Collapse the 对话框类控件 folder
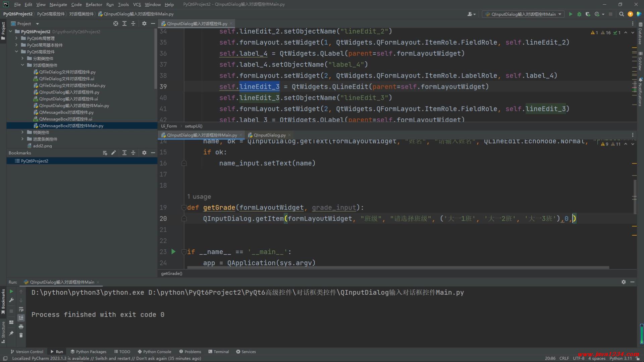Viewport: 644px width, 362px height. pos(22,65)
